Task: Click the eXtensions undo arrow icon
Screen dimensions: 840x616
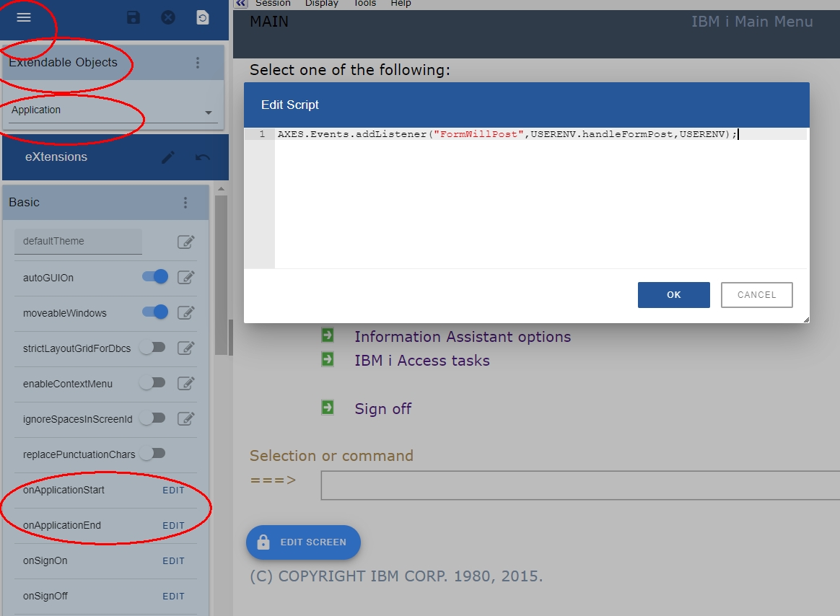Action: (x=203, y=157)
